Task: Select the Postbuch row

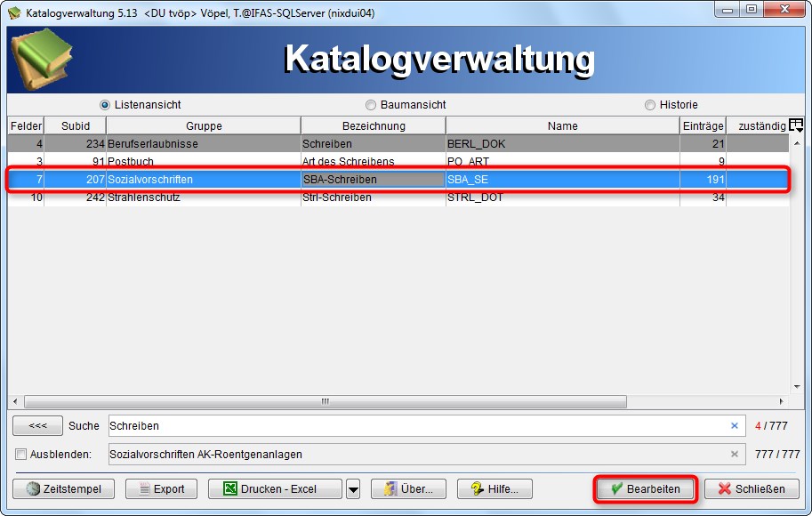Action: pos(398,162)
